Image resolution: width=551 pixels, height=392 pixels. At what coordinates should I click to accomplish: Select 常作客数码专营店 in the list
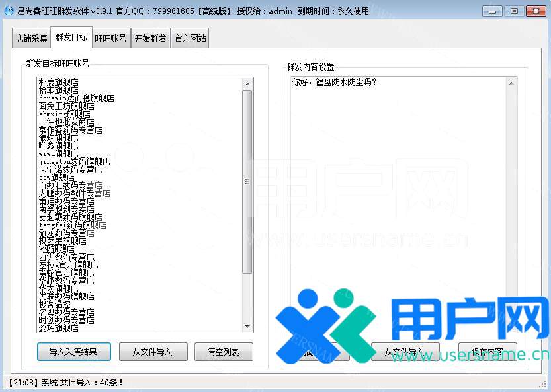[x=71, y=130]
